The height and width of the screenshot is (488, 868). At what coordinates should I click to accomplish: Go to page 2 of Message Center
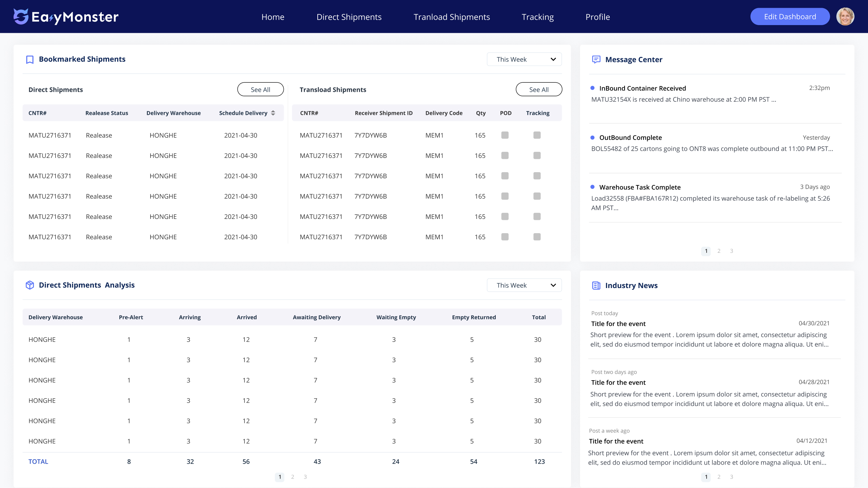click(719, 251)
